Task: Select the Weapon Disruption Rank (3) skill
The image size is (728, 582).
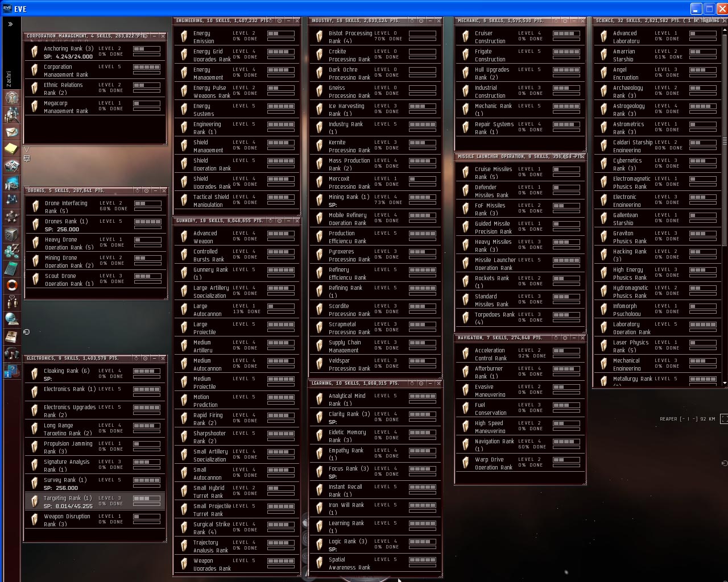Action: 95,520
